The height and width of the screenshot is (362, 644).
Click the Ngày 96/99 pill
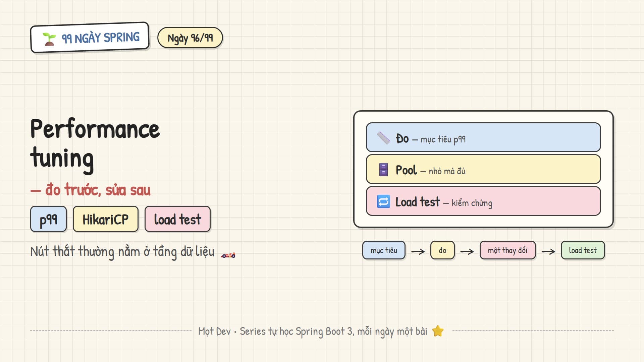point(190,38)
